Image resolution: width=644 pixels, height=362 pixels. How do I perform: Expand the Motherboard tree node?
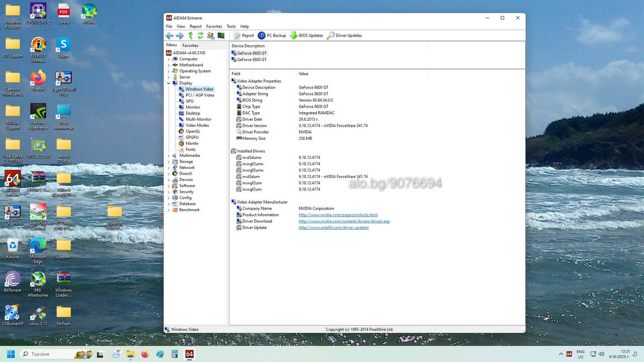pos(169,65)
